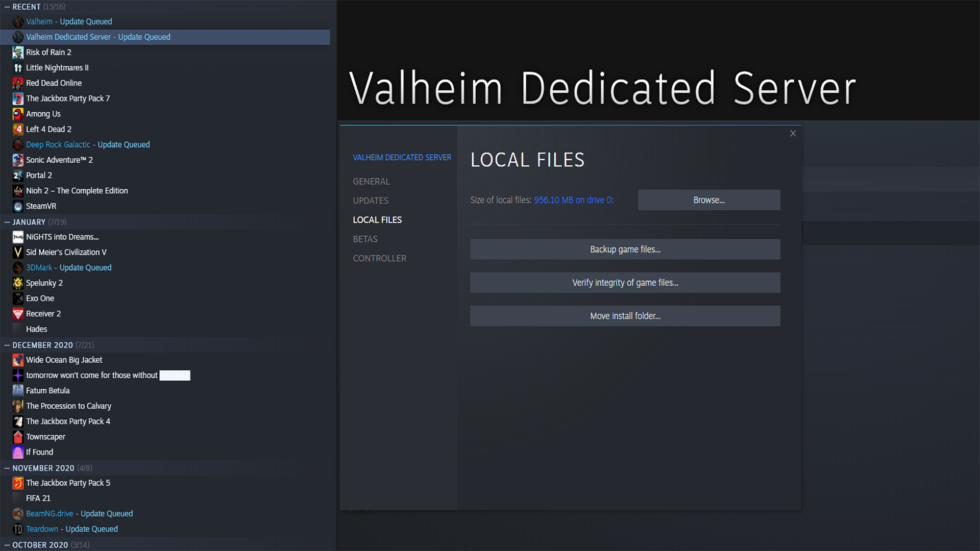
Task: Click the Portal 2 icon
Action: (x=18, y=175)
